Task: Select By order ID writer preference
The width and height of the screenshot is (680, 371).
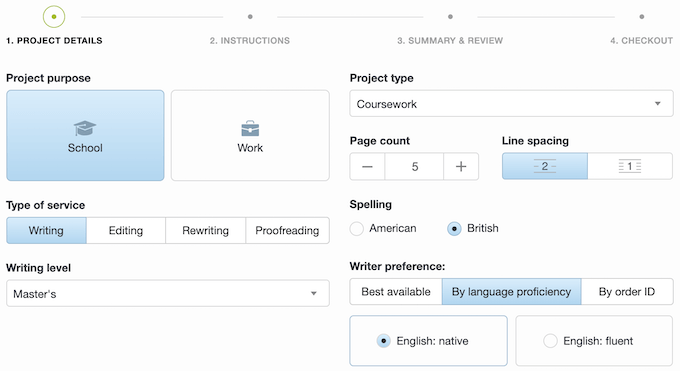Action: pyautogui.click(x=627, y=292)
